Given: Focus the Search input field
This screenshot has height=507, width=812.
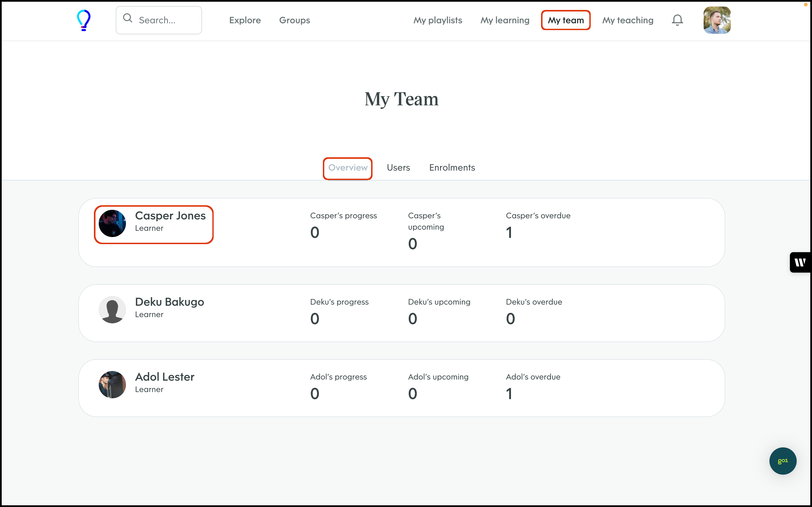Looking at the screenshot, I should (x=159, y=20).
